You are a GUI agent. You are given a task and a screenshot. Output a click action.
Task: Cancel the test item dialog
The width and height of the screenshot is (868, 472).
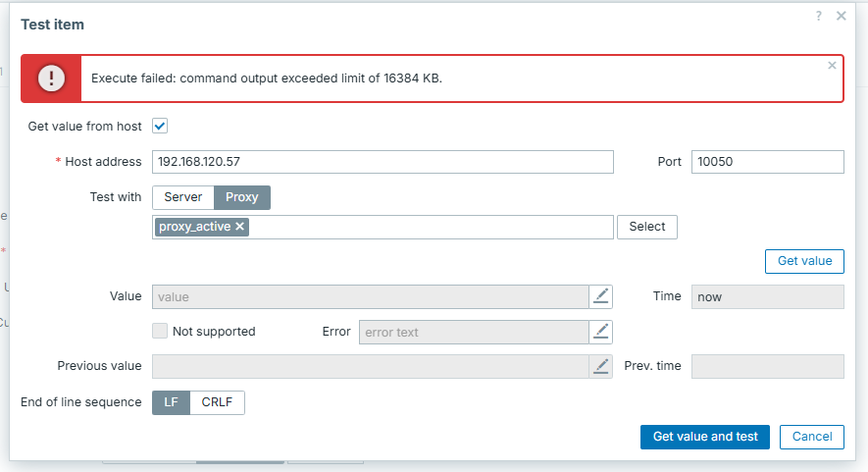pos(811,437)
